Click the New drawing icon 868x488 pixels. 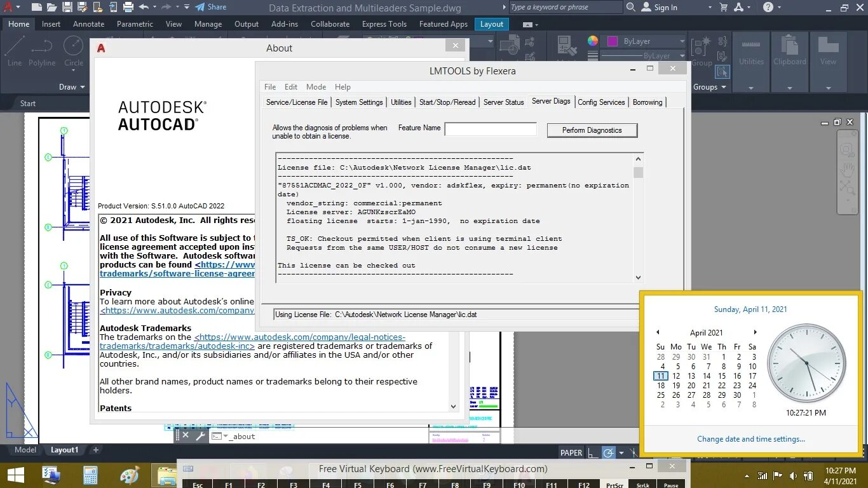pyautogui.click(x=37, y=7)
